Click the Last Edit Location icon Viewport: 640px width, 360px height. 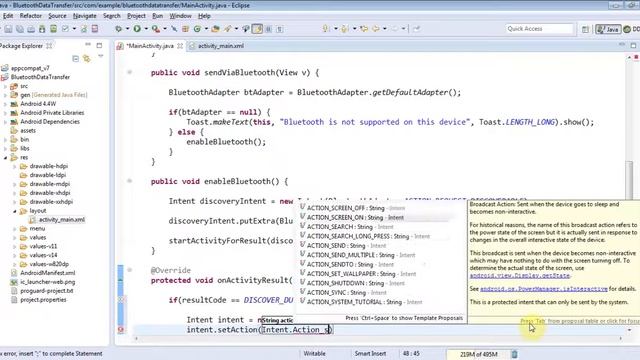[364, 29]
